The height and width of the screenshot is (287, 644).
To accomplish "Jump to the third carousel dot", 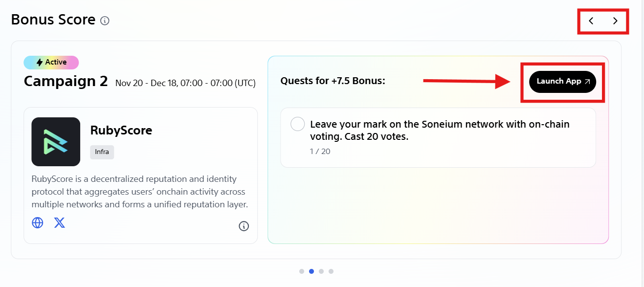I will click(321, 271).
